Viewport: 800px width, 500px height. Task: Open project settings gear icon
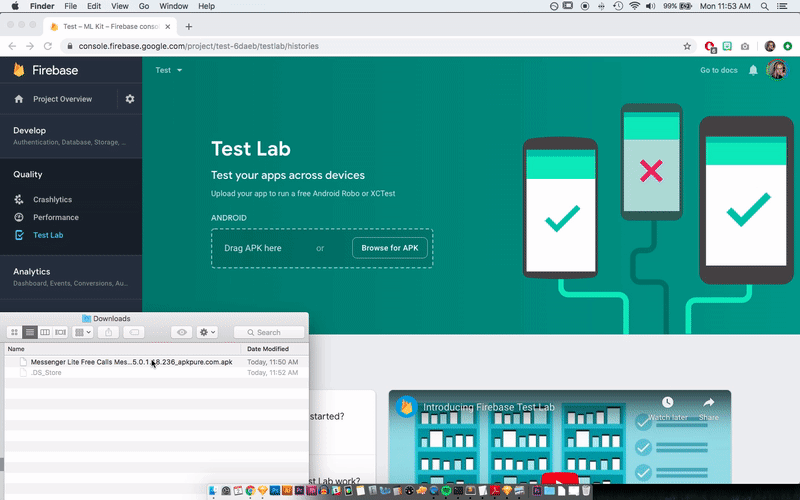tap(129, 99)
